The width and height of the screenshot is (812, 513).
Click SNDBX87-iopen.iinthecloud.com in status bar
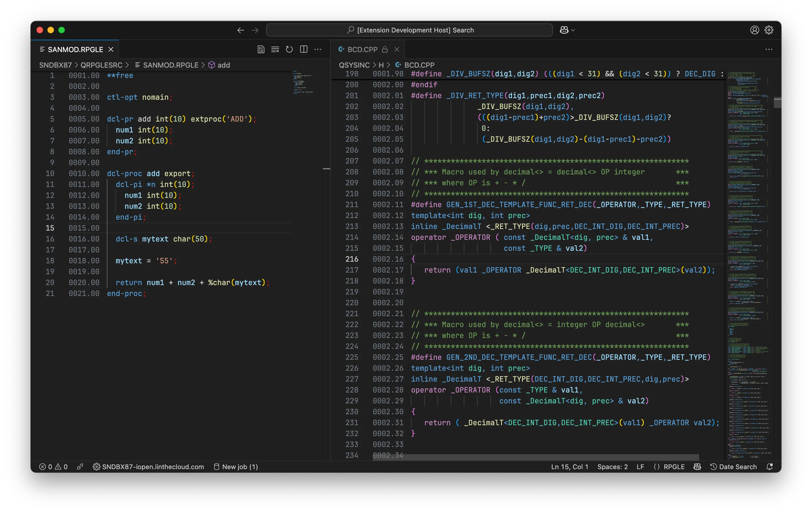[x=149, y=466]
